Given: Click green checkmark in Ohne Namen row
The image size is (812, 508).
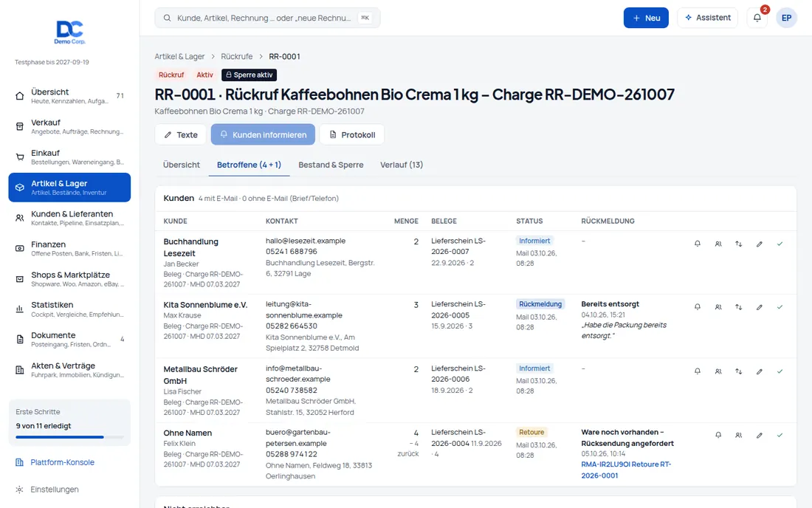Looking at the screenshot, I should pyautogui.click(x=780, y=435).
